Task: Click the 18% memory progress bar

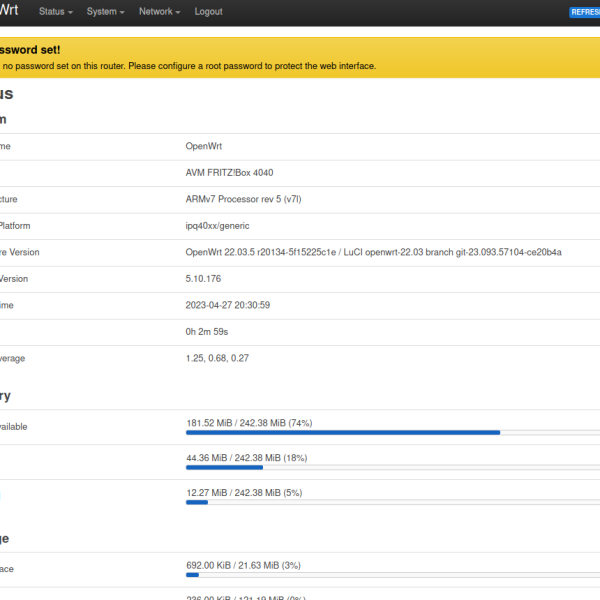Action: pyautogui.click(x=390, y=467)
